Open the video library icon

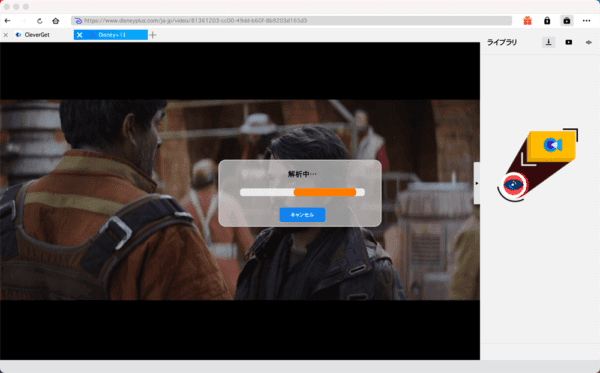coord(569,42)
